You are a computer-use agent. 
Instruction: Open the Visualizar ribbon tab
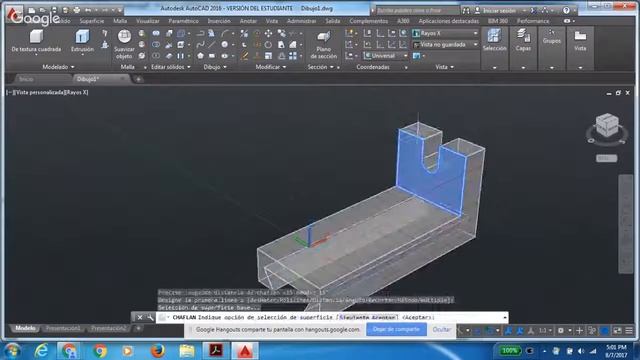(148, 21)
